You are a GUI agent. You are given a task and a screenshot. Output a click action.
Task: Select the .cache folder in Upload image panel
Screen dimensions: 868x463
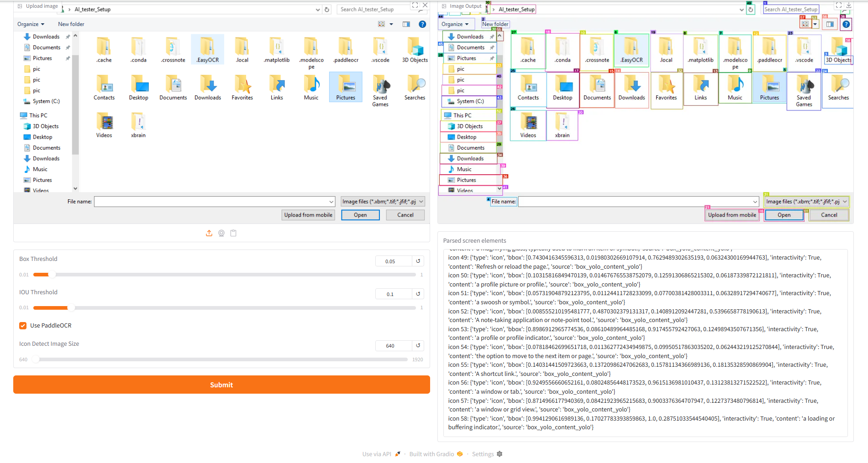104,50
